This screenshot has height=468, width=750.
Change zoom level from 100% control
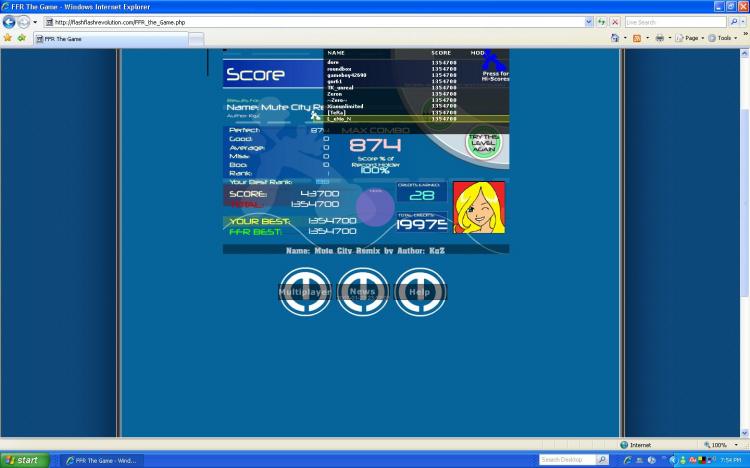718,445
